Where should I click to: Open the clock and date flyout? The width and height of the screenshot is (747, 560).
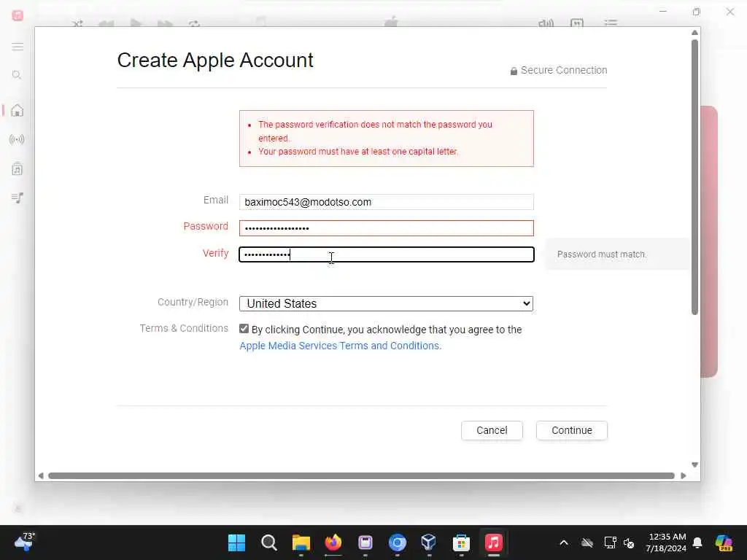pyautogui.click(x=667, y=542)
